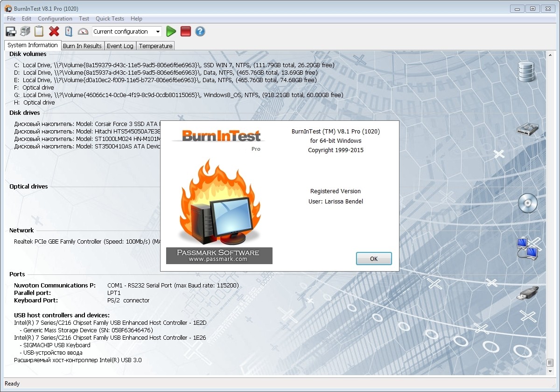Image resolution: width=560 pixels, height=392 pixels.
Task: Switch to Event Log tab
Action: 120,46
